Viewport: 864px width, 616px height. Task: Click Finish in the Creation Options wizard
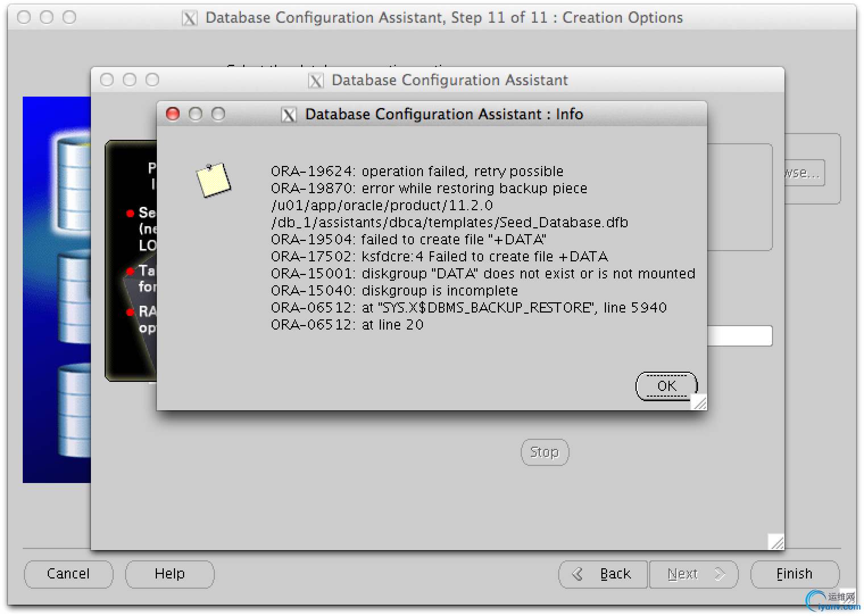[x=795, y=574]
